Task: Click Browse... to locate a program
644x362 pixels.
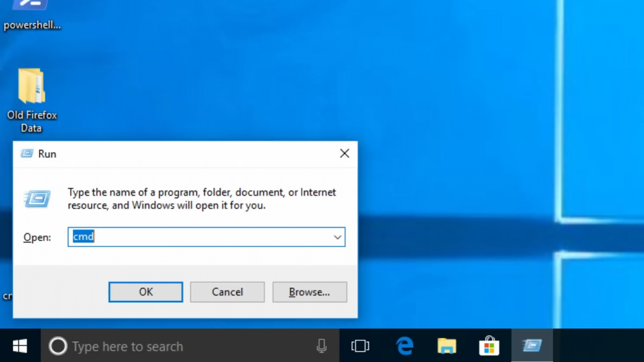Action: tap(309, 292)
